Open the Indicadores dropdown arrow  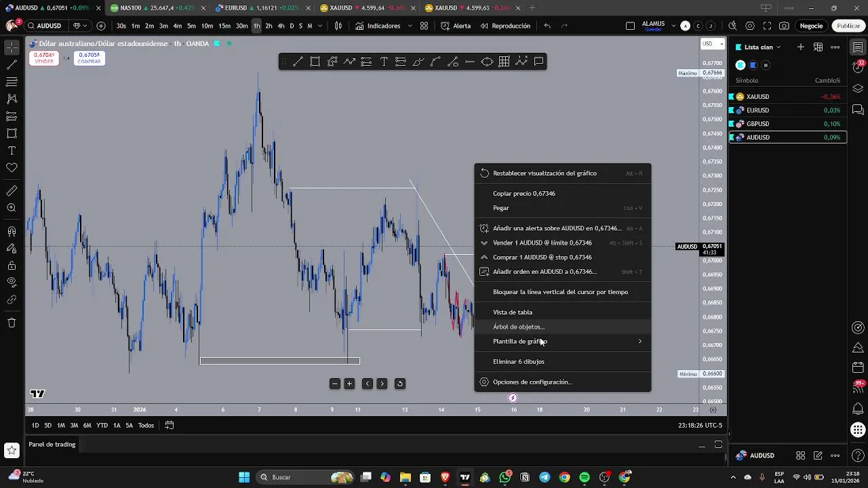coord(410,26)
